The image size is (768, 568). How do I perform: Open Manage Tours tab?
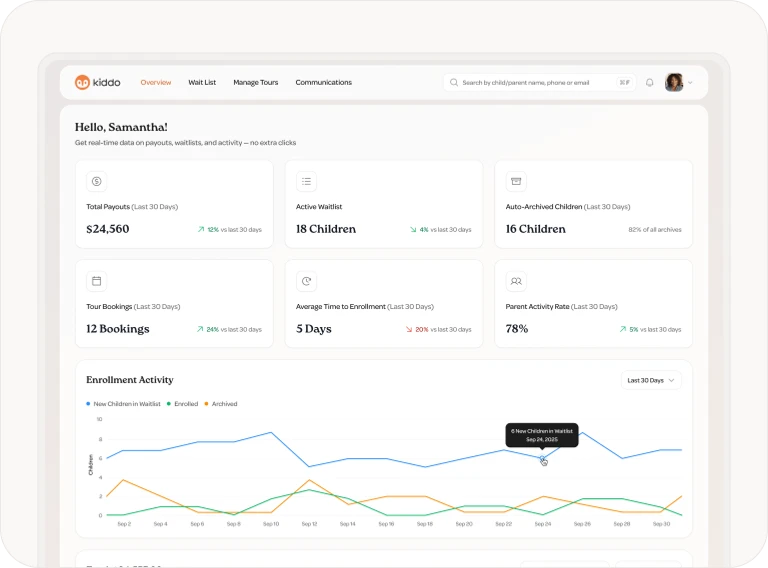pyautogui.click(x=256, y=82)
